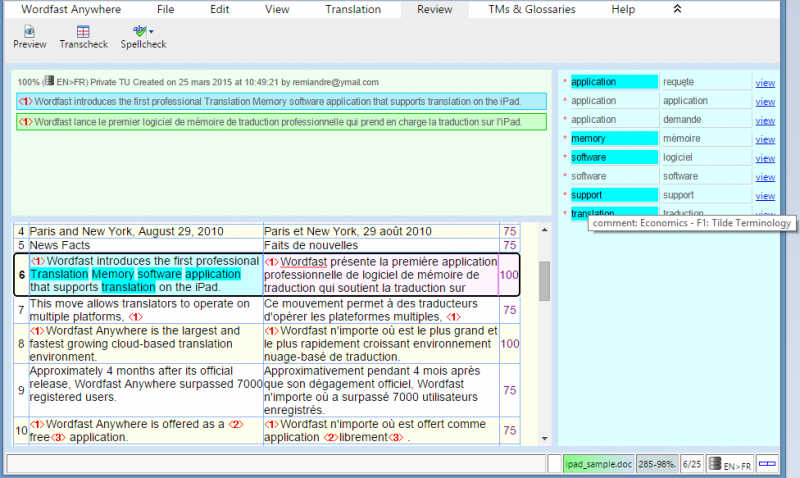Open TMs & Glossaries tab
The height and width of the screenshot is (478, 800).
(532, 9)
